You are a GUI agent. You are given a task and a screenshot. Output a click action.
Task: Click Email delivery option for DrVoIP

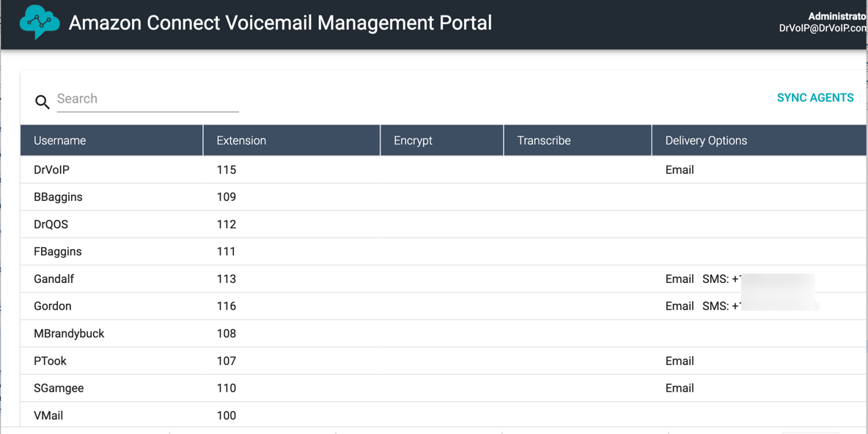coord(680,170)
